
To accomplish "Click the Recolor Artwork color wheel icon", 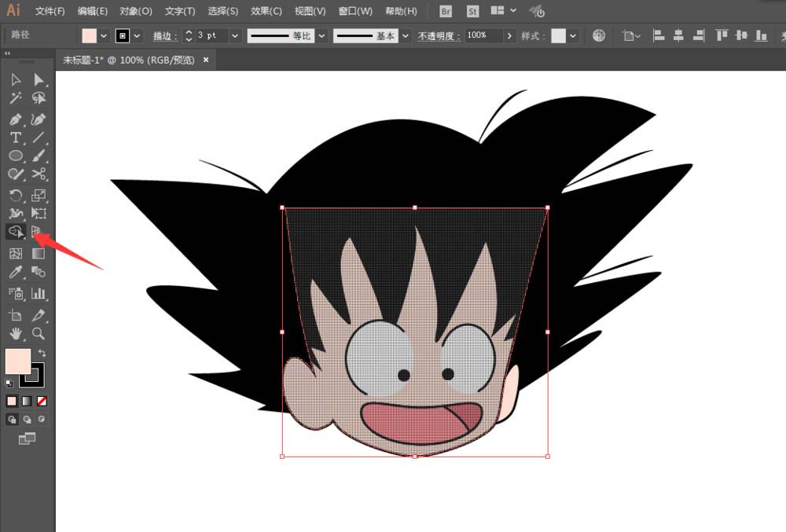I will pyautogui.click(x=598, y=35).
